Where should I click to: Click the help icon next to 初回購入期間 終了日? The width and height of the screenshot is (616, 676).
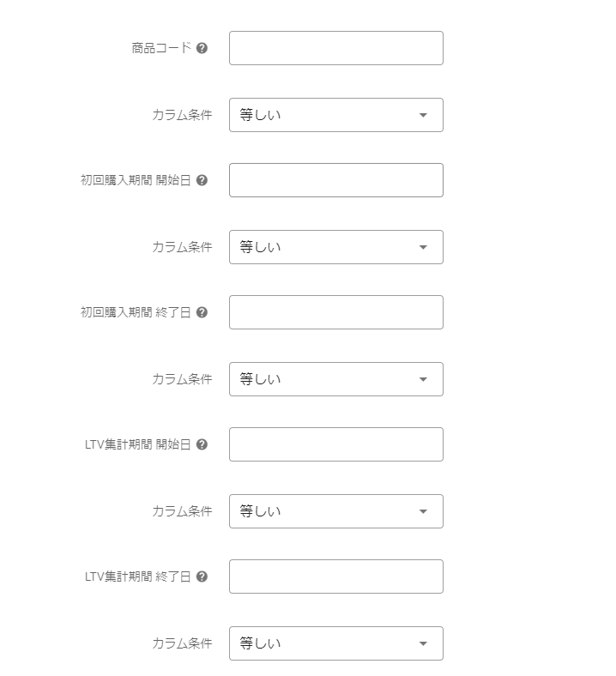tap(202, 312)
